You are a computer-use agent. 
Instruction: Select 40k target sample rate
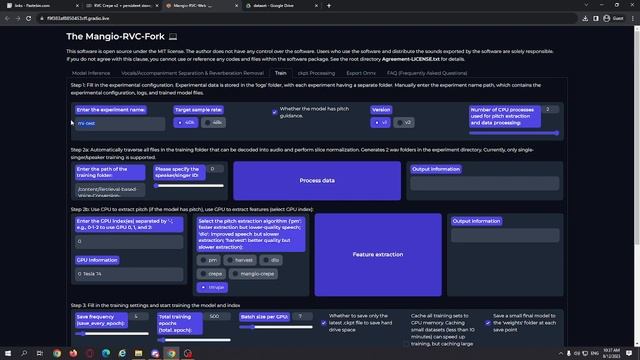pyautogui.click(x=186, y=122)
